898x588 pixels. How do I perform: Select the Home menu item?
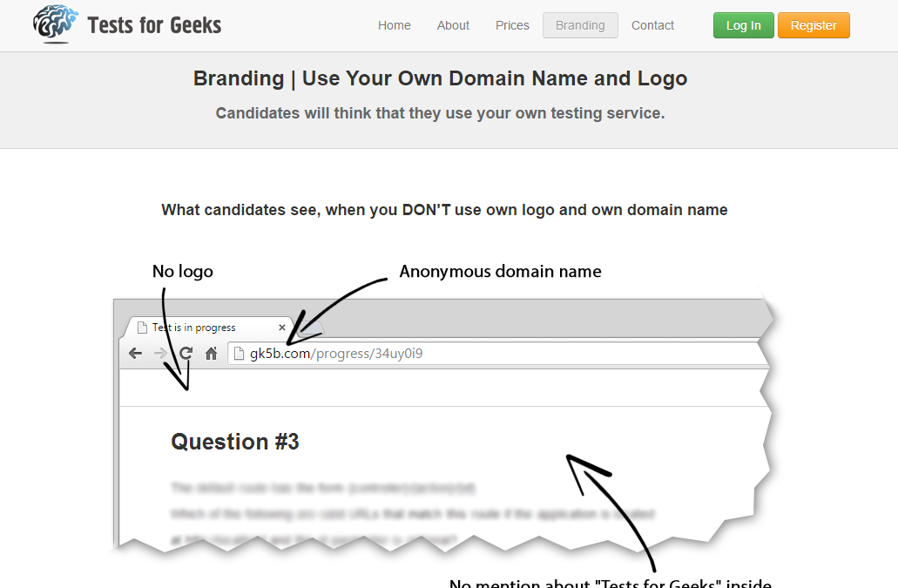tap(394, 25)
